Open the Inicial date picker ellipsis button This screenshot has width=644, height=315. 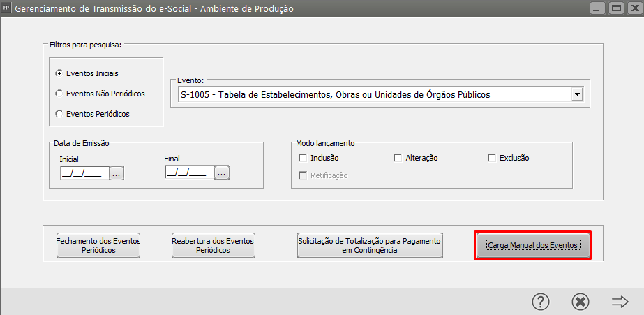coord(117,173)
